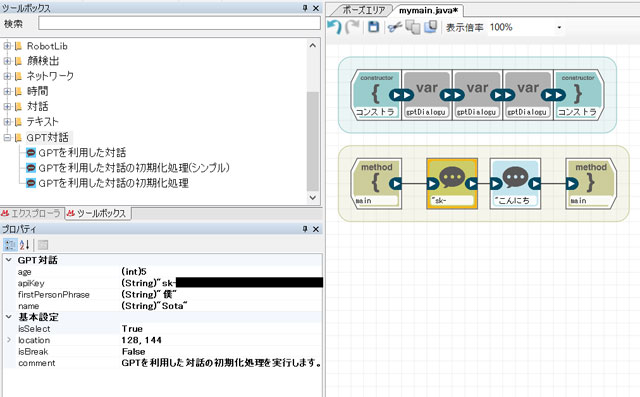Save the file with the floppy disk icon
640x397 pixels.
coord(373,27)
